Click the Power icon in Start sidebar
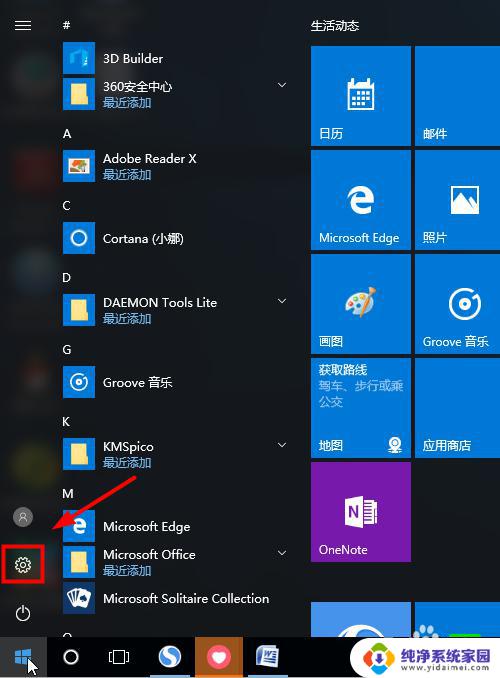Image resolution: width=500 pixels, height=678 pixels. click(23, 613)
